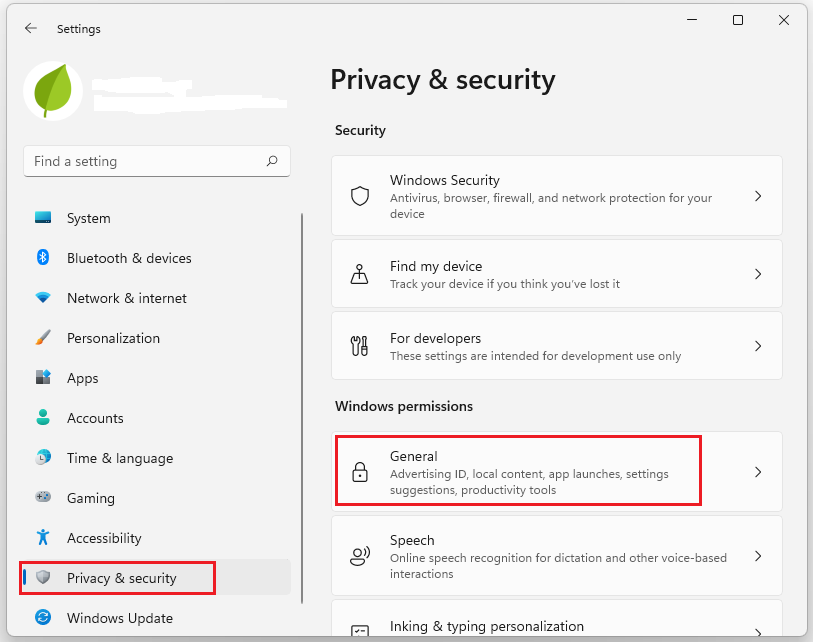Expand Find my device with its chevron
The height and width of the screenshot is (642, 813).
point(758,274)
